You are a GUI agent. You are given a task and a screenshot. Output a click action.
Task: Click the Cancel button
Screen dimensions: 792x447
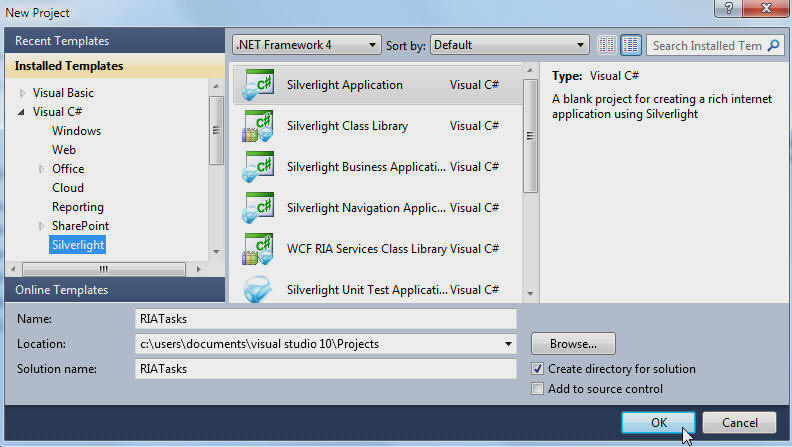pos(739,423)
